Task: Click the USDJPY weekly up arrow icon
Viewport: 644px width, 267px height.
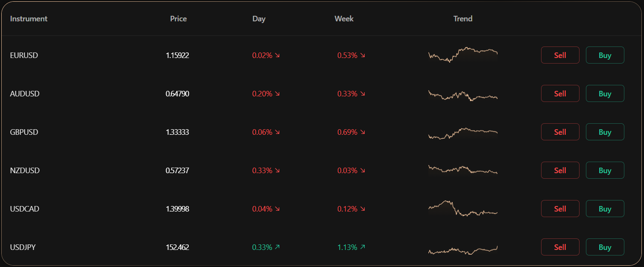Action: pyautogui.click(x=363, y=247)
